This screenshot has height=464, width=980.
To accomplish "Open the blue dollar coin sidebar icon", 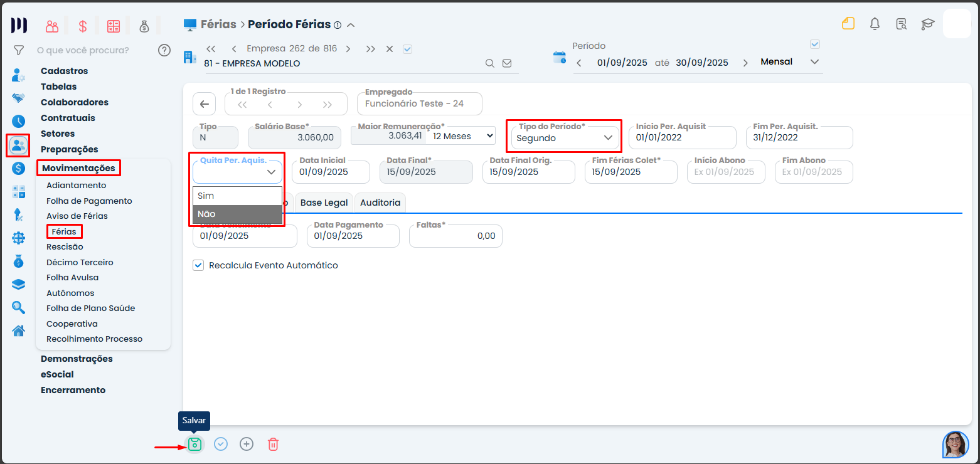I will [19, 169].
